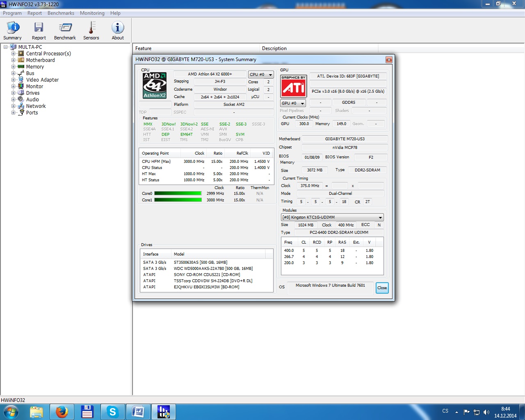Click the Model column header in Drives
Screen dimensions: 525x420
click(218, 254)
